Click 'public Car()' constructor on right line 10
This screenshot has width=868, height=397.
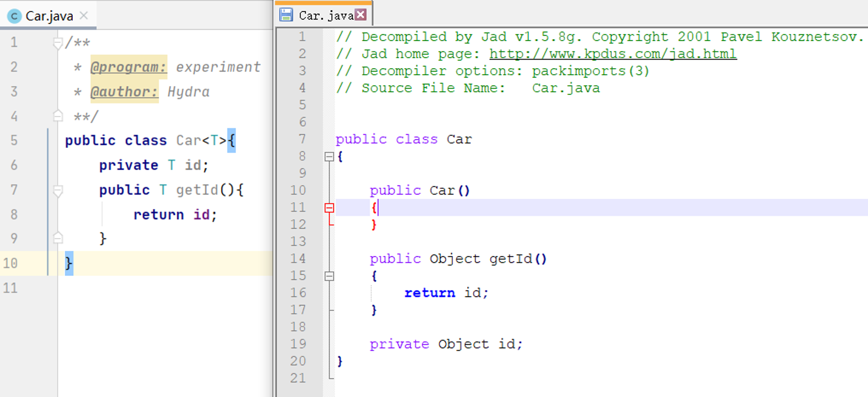click(x=420, y=190)
